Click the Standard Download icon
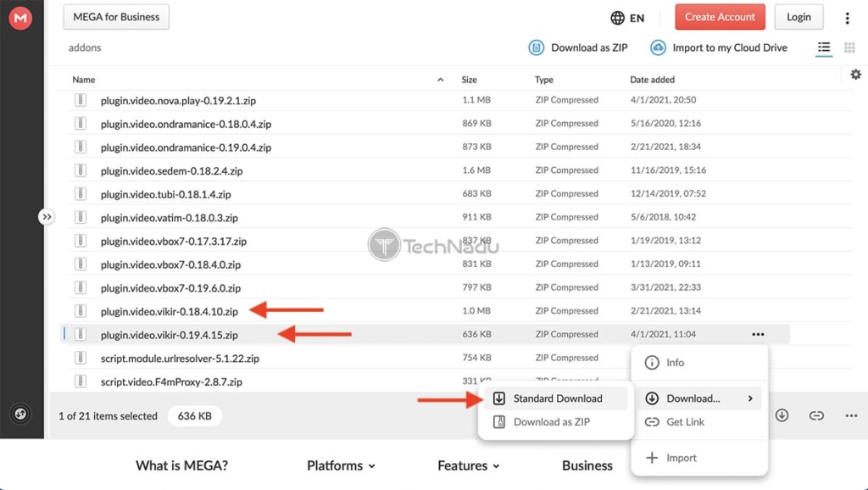The image size is (868, 490). 498,398
